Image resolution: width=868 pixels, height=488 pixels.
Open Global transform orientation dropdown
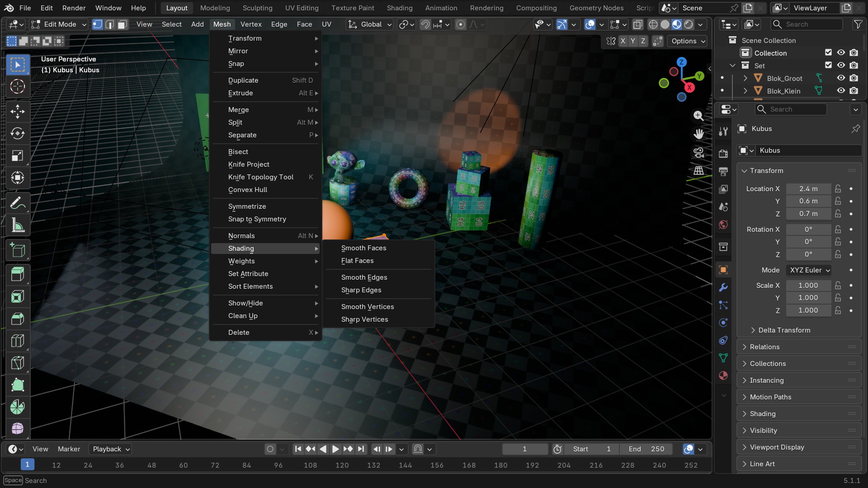coord(369,24)
